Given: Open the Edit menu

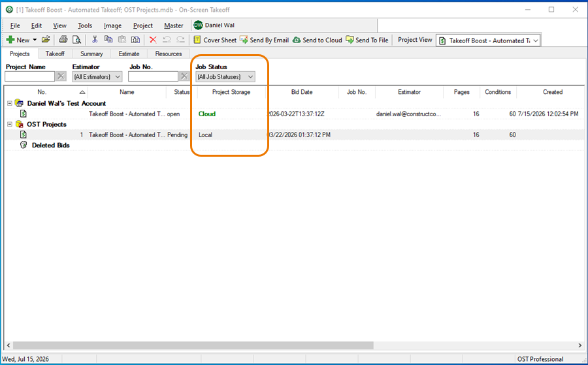Looking at the screenshot, I should [x=37, y=25].
